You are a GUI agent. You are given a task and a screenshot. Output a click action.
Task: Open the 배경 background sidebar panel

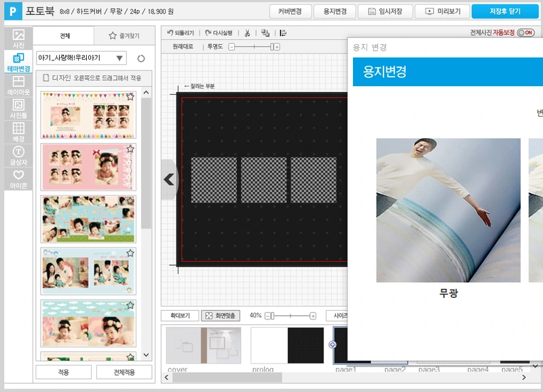click(x=18, y=132)
